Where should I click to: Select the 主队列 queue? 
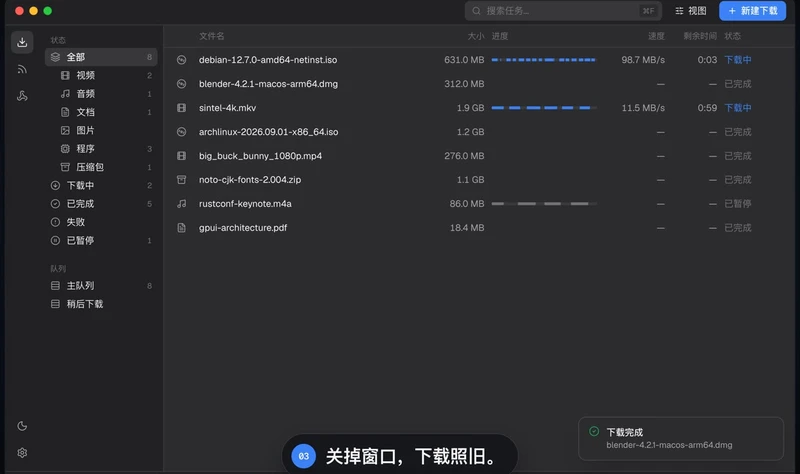[x=101, y=286]
